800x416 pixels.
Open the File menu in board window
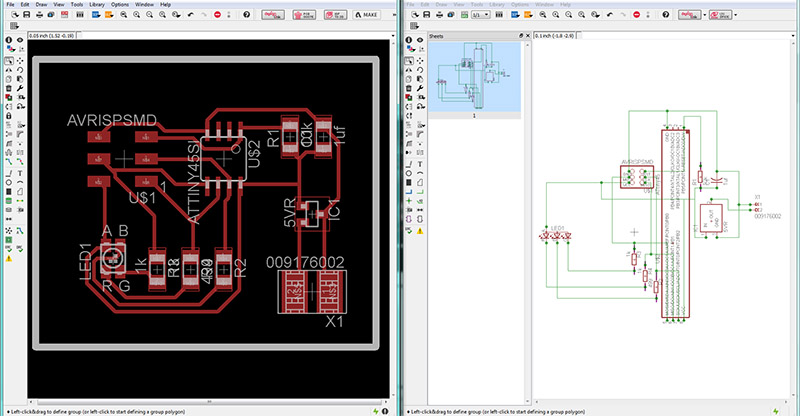(x=10, y=4)
